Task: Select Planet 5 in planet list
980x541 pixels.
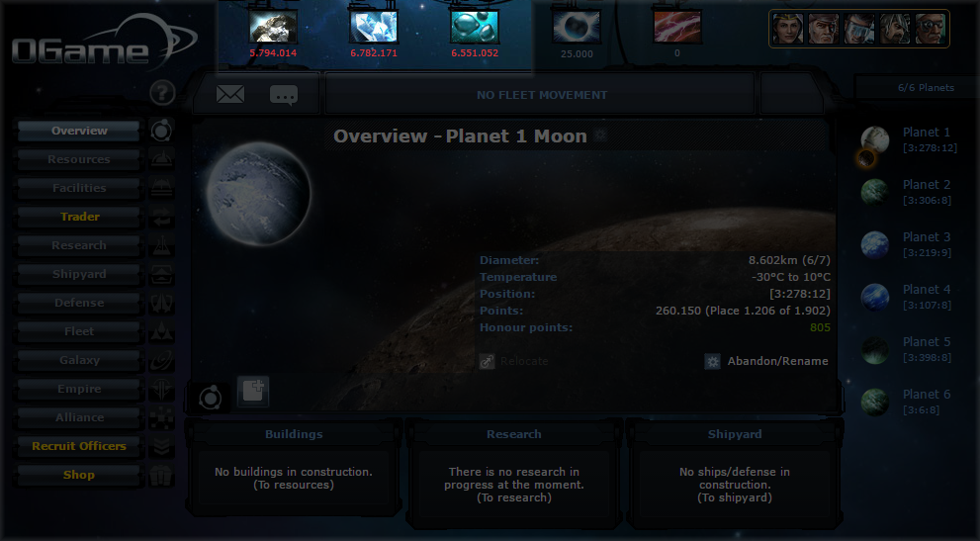Action: (908, 349)
